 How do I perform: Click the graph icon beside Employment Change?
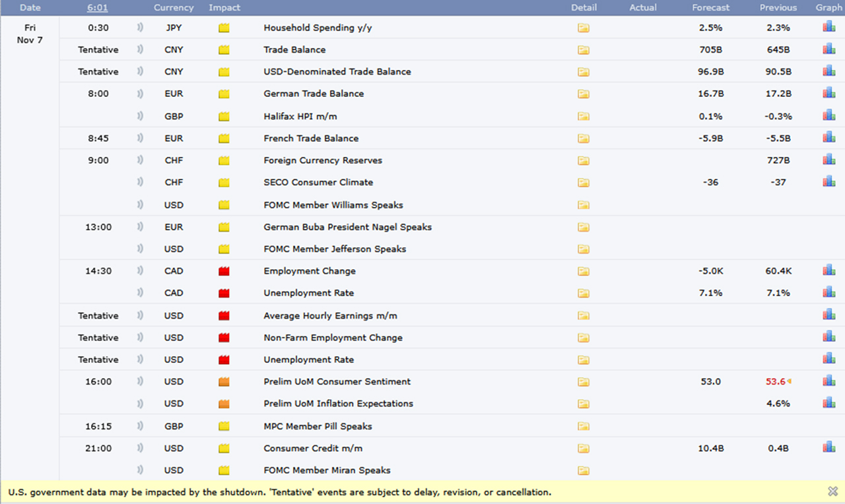point(828,270)
